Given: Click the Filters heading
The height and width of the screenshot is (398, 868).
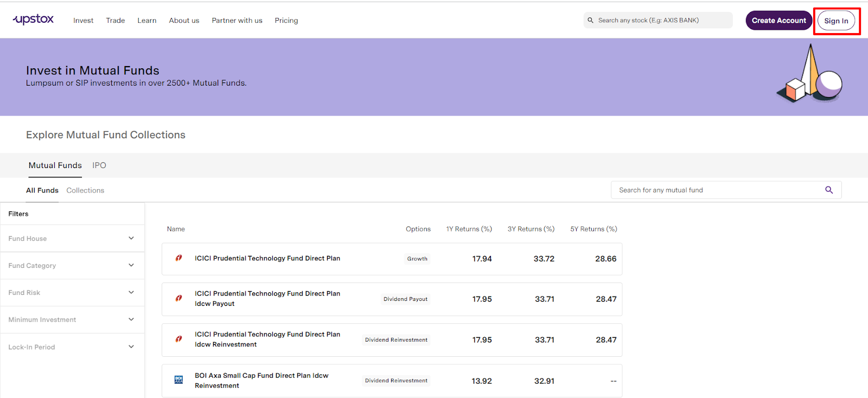Looking at the screenshot, I should 18,214.
